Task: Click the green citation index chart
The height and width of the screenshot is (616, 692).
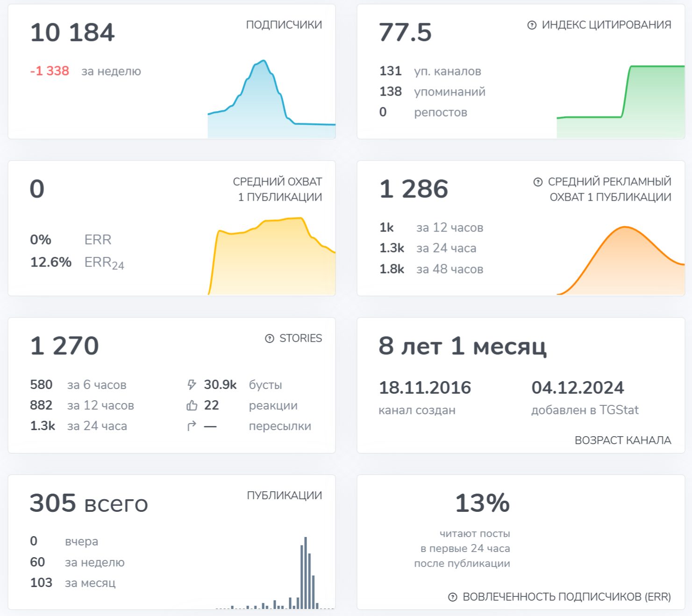Action: [x=621, y=102]
